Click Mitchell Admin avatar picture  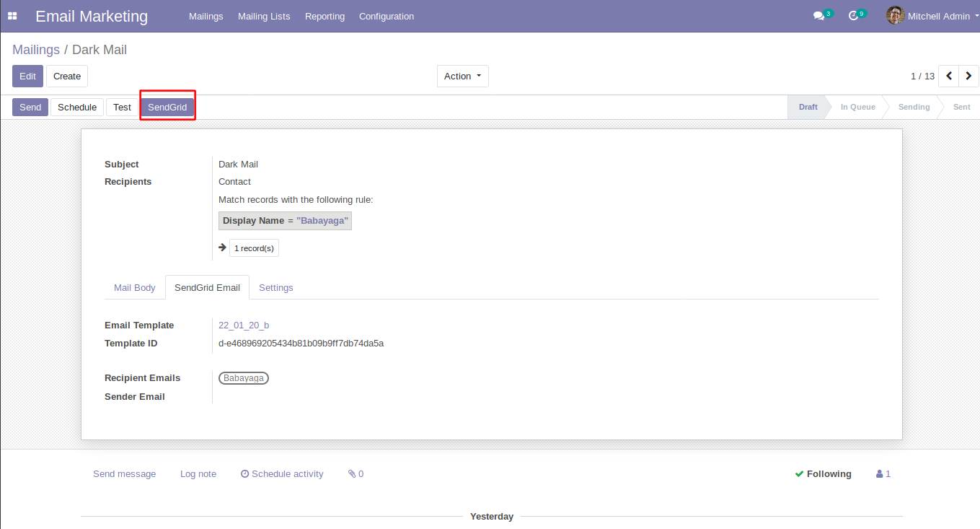coord(895,15)
